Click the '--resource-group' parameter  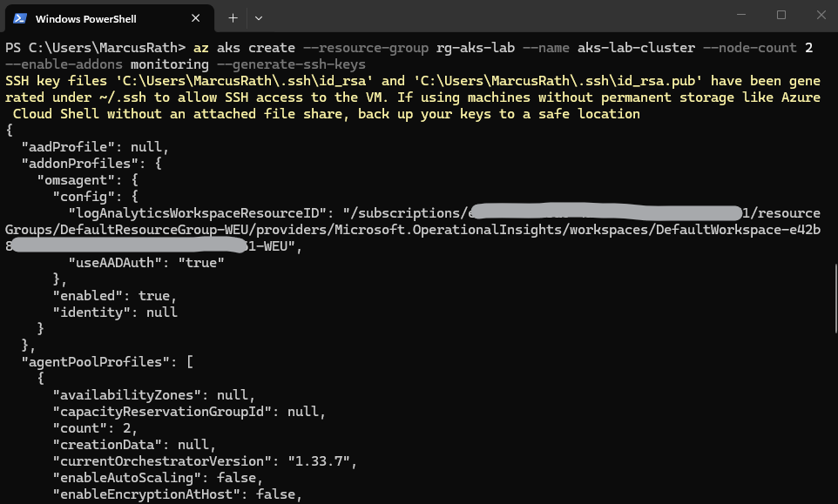[366, 48]
